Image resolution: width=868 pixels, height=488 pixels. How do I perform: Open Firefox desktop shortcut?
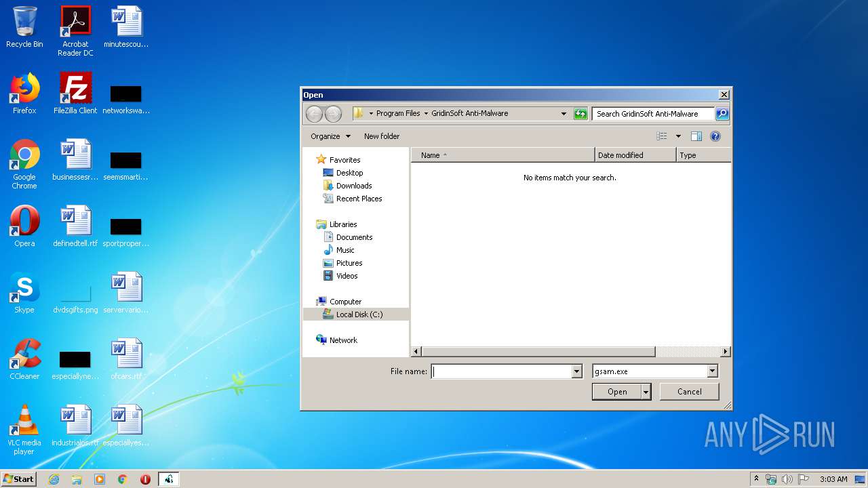pyautogui.click(x=24, y=94)
